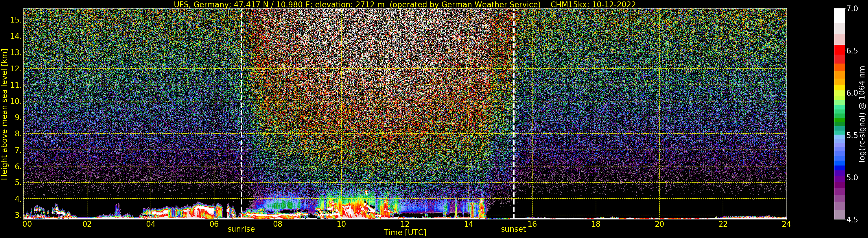Click the time axis tick label '24'
This screenshot has height=238, width=868.
(x=786, y=224)
